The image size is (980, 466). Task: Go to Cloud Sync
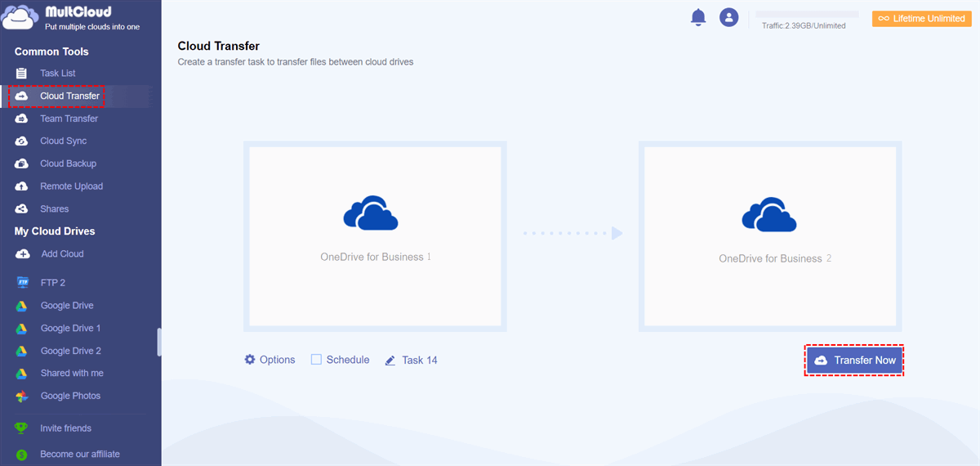pos(64,141)
